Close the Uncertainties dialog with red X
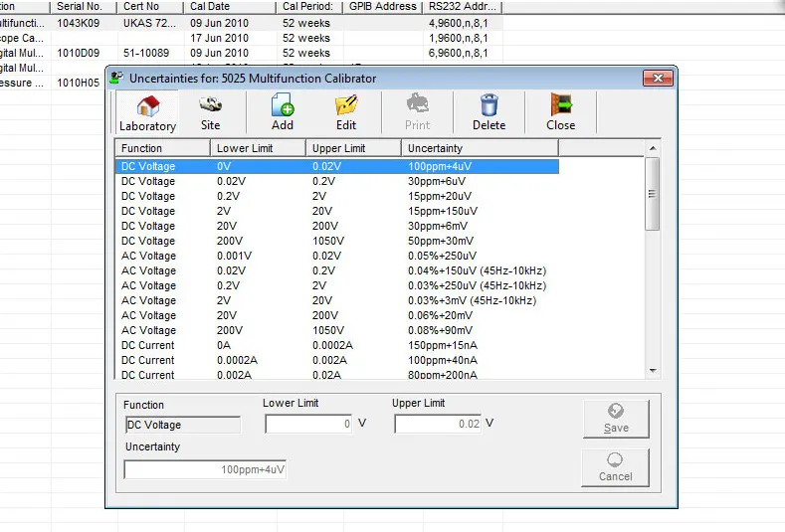The width and height of the screenshot is (785, 532). click(x=658, y=79)
